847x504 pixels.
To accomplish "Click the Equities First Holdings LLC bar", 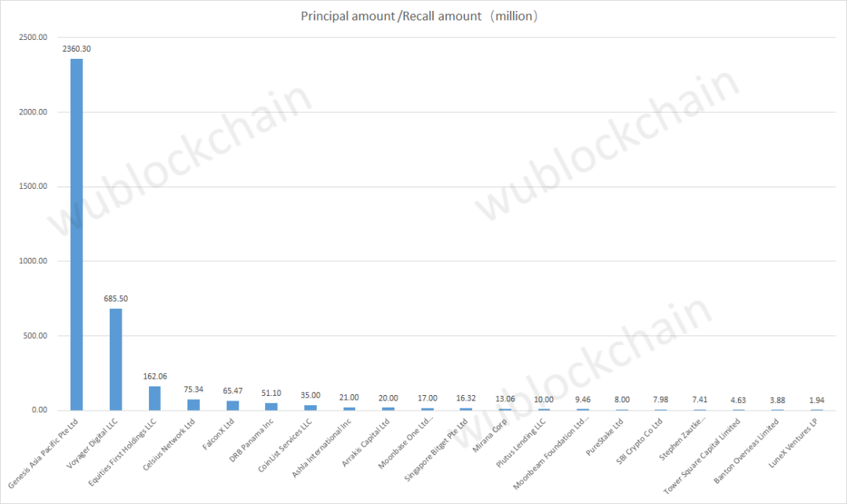I will point(154,398).
